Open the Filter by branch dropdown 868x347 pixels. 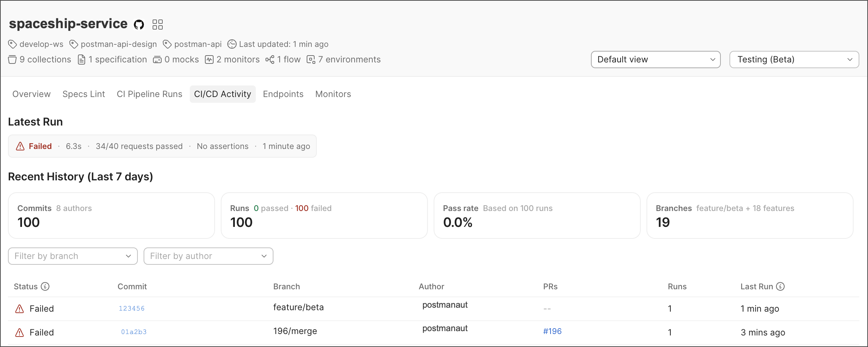click(x=72, y=256)
